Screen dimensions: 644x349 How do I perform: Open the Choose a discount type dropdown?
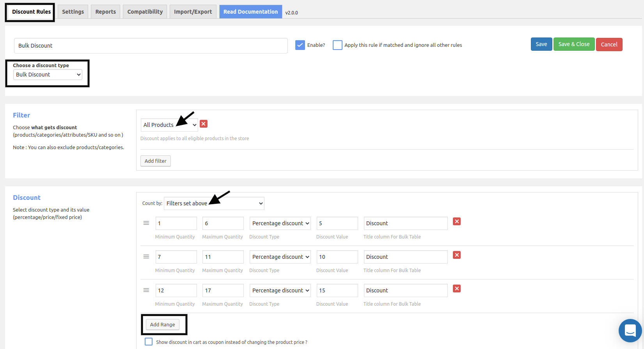point(48,75)
